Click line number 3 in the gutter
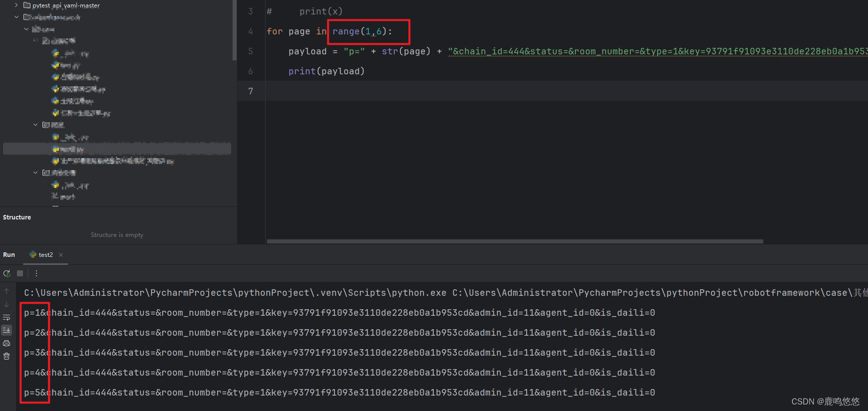 point(251,11)
